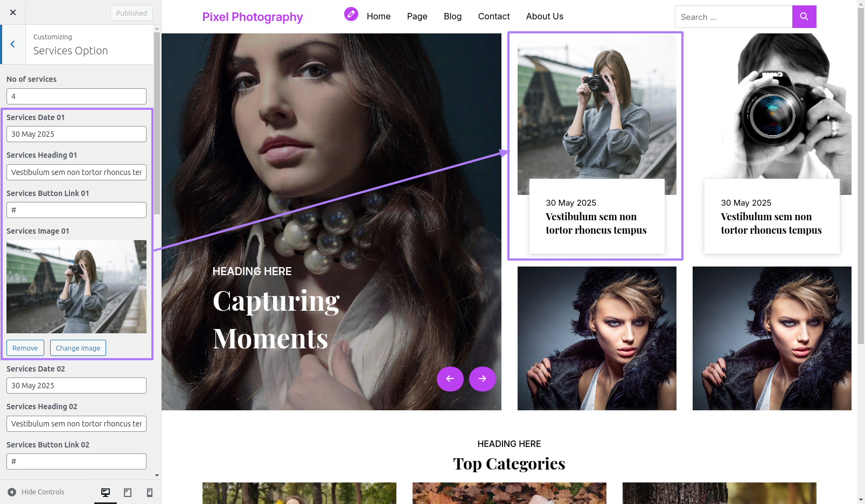Open the Contact menu item
This screenshot has width=865, height=504.
click(494, 16)
